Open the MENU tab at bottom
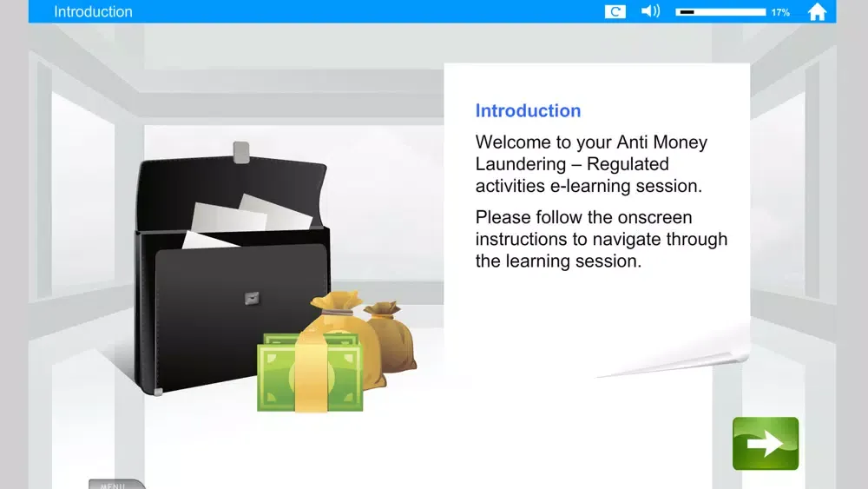The height and width of the screenshot is (489, 868). (x=116, y=484)
